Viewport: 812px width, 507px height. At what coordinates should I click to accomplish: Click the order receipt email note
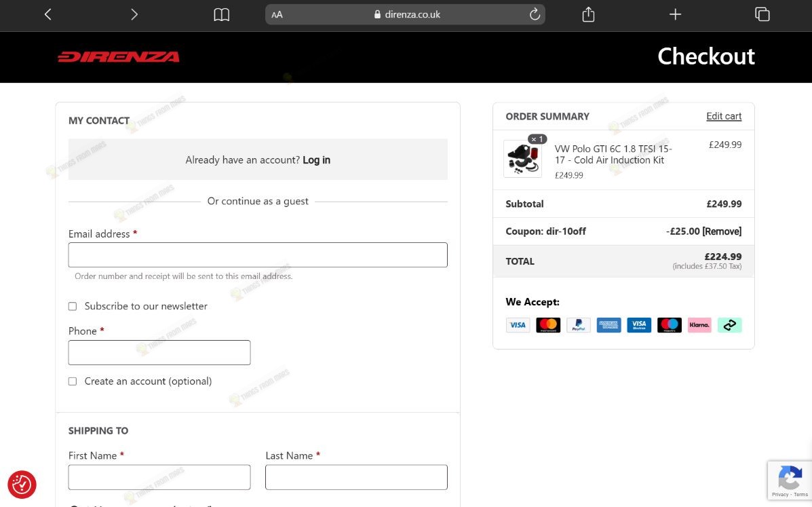[x=184, y=276]
